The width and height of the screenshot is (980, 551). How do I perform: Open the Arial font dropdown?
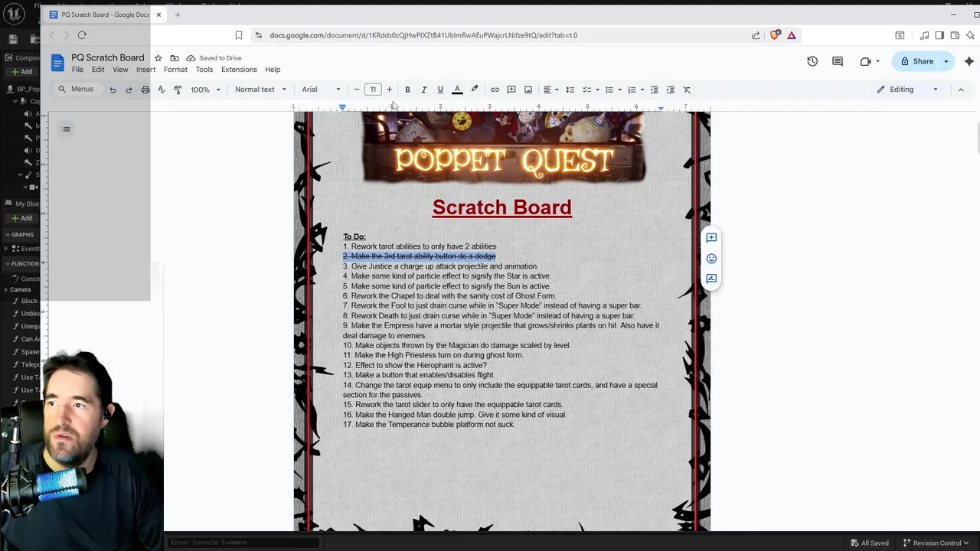[x=321, y=90]
